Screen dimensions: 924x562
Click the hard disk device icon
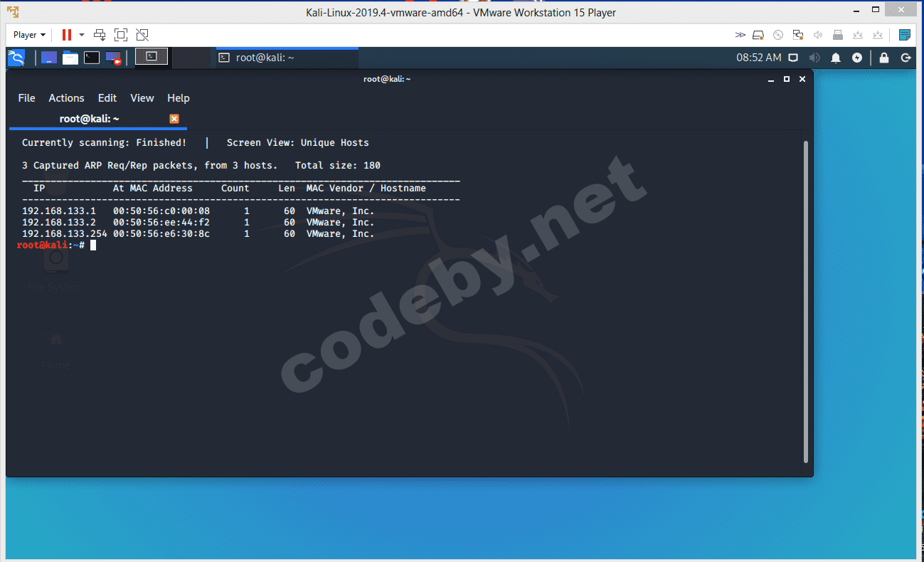(x=758, y=35)
